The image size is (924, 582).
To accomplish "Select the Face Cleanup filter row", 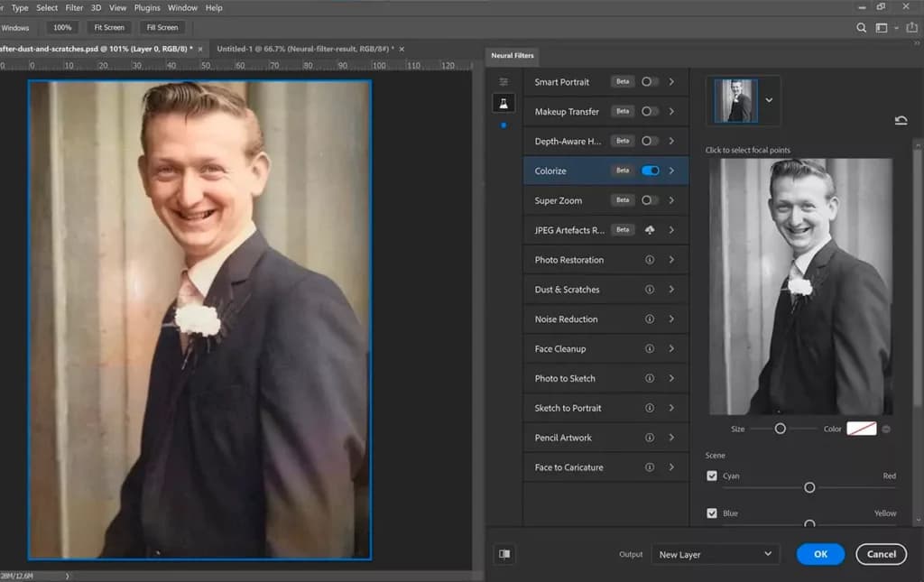I will point(605,348).
